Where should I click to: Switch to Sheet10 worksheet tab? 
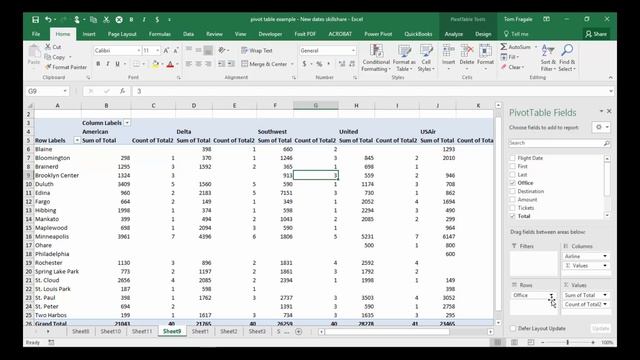pos(111,331)
